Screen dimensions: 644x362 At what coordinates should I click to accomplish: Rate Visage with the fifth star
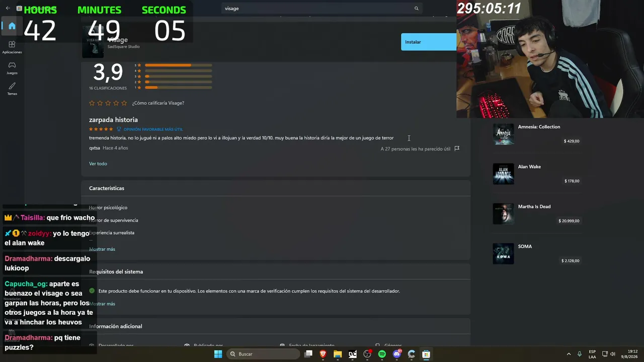tap(124, 103)
